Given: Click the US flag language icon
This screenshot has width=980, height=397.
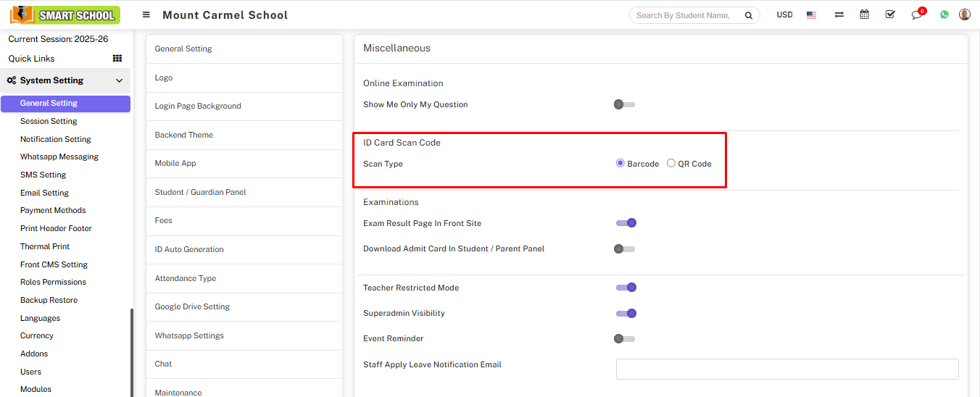Looking at the screenshot, I should coord(811,14).
